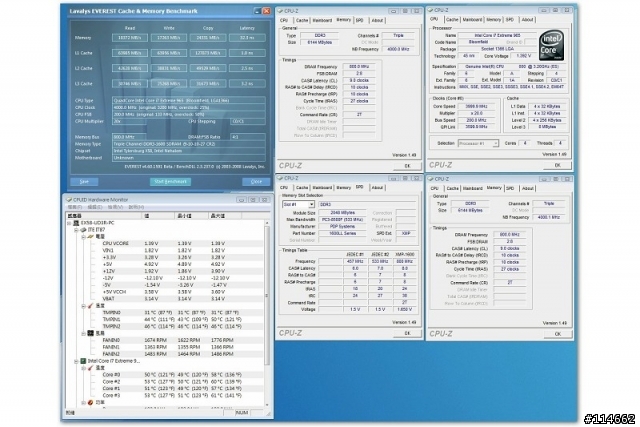
Task: Click the Bus Speed value in CPU-Z
Action: point(476,120)
